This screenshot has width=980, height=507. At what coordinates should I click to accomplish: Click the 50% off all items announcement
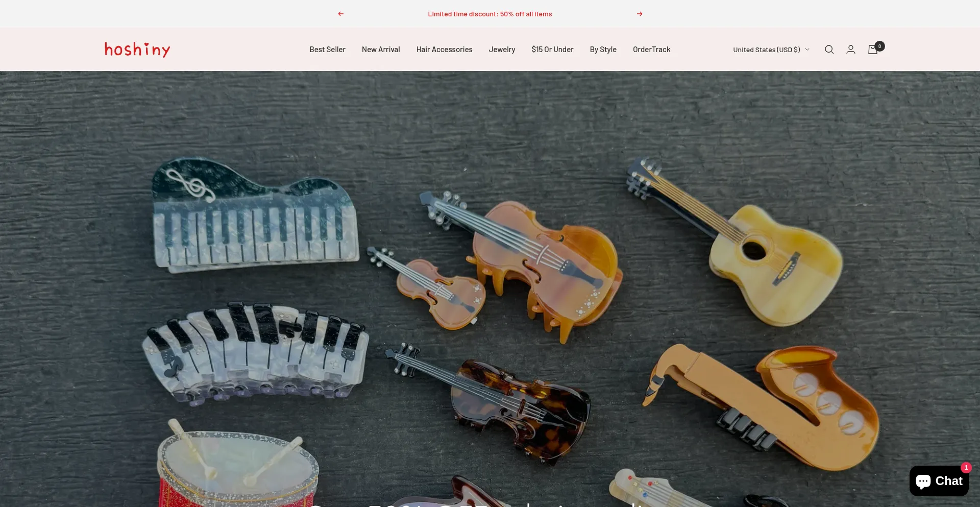coord(490,14)
